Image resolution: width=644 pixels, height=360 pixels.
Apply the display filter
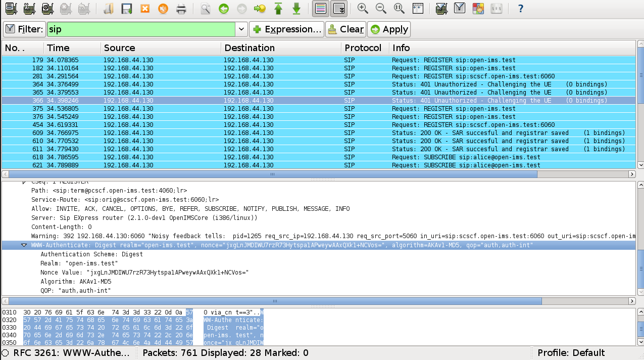389,29
